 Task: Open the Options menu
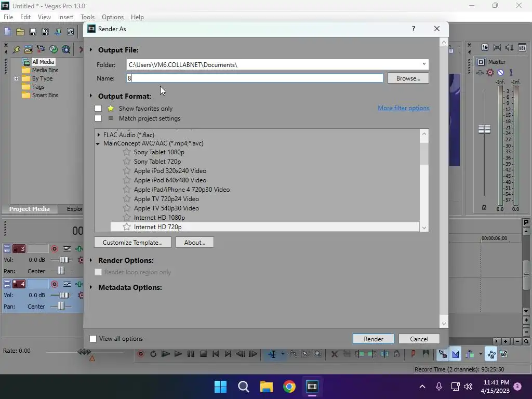113,17
